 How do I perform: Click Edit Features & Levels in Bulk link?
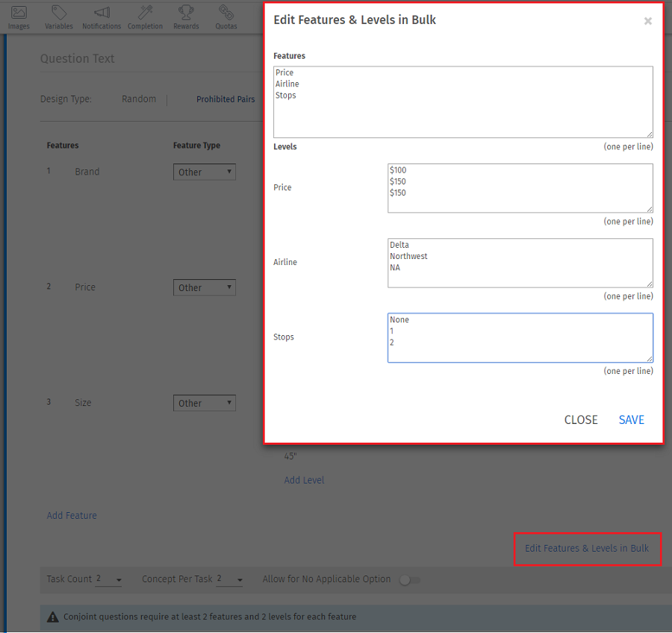[x=587, y=549]
